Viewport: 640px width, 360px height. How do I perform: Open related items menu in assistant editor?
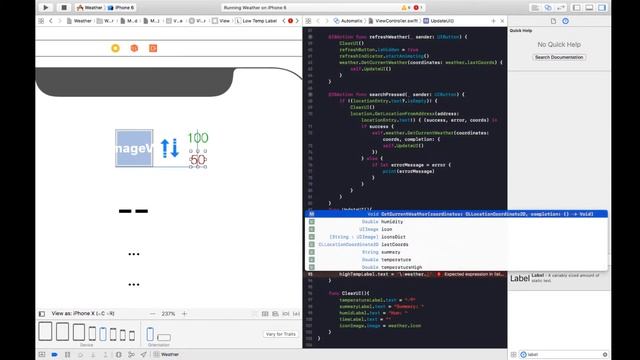(309, 21)
